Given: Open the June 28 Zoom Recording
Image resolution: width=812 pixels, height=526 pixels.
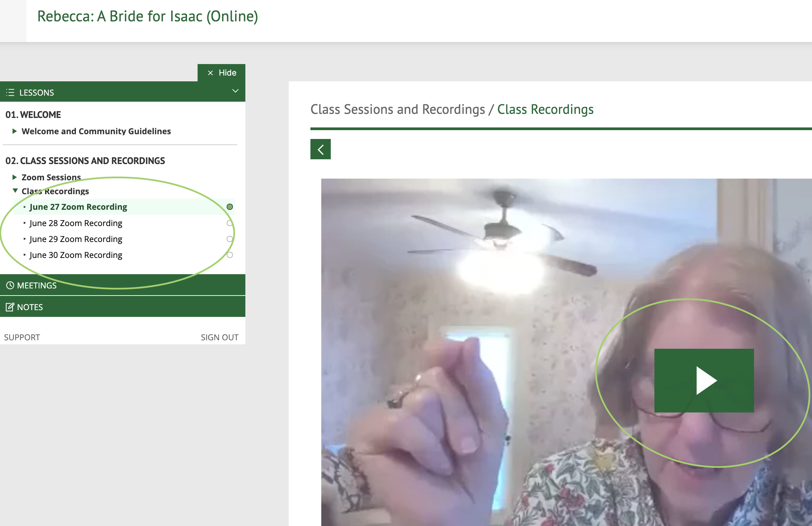Looking at the screenshot, I should point(76,223).
